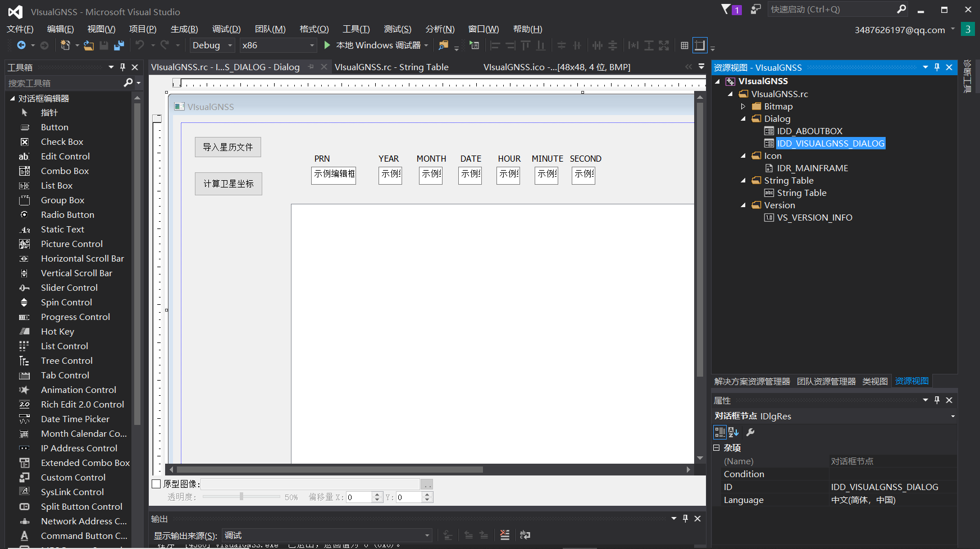
Task: Open the Format menu
Action: (314, 29)
